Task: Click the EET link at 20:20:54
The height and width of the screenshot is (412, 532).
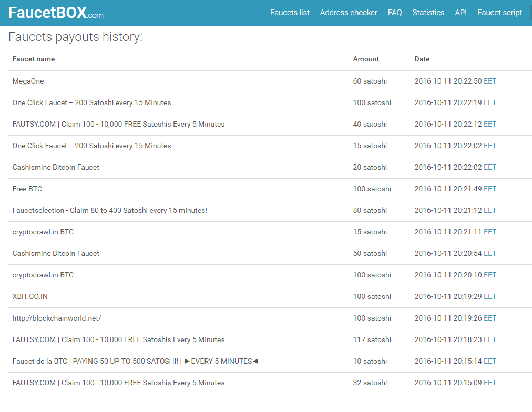Action: (x=490, y=253)
